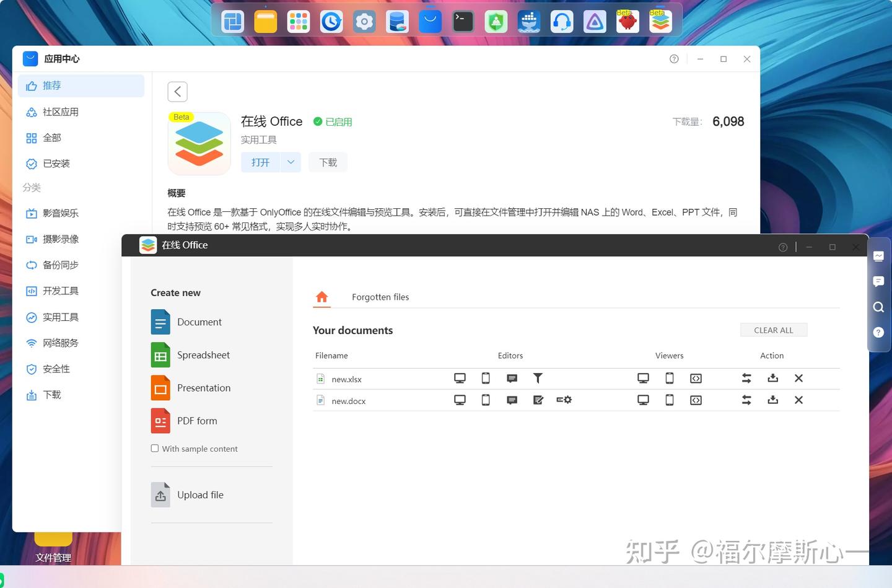
Task: Open the app store bag icon in the dock
Action: point(430,22)
